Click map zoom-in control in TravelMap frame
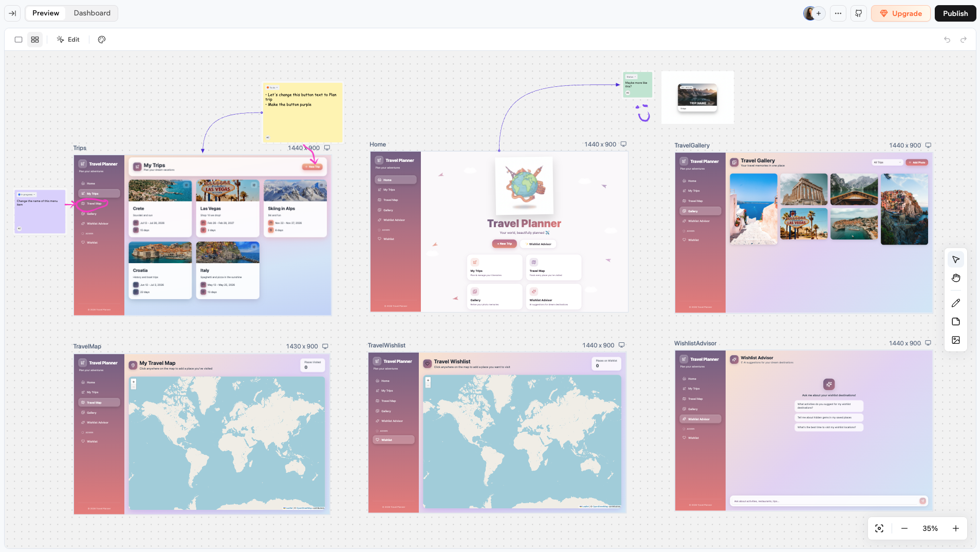The width and height of the screenshot is (980, 552). (x=134, y=382)
